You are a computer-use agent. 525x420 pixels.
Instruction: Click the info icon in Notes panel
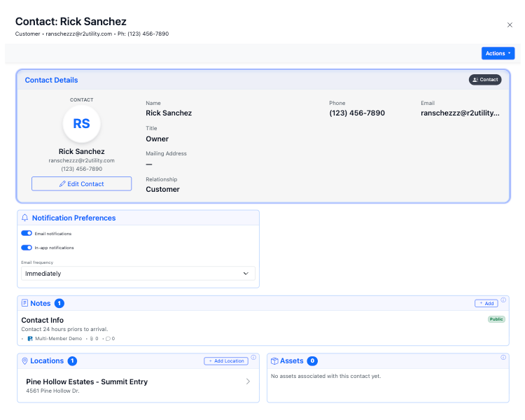click(503, 300)
